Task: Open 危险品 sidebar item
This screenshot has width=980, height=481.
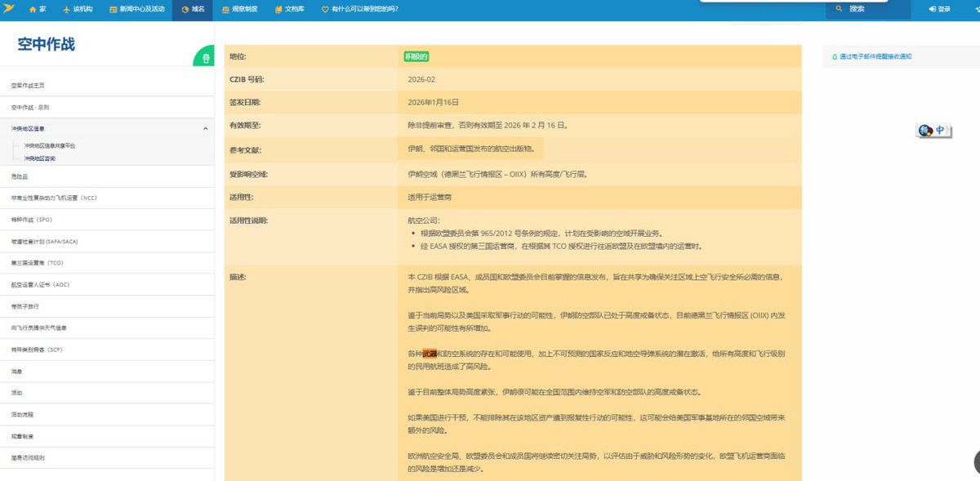Action: 18,176
